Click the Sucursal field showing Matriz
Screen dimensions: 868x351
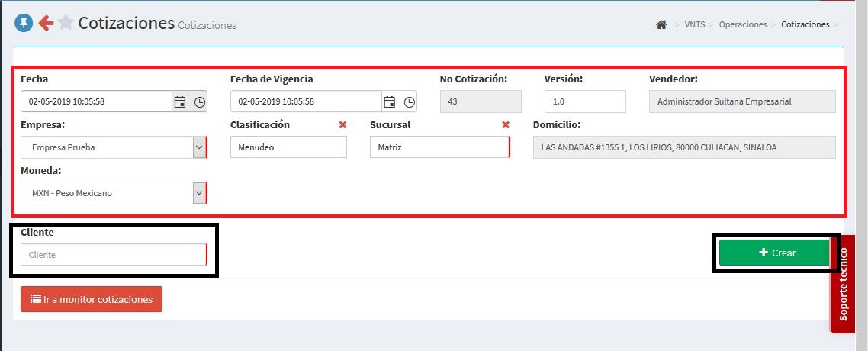(x=439, y=147)
